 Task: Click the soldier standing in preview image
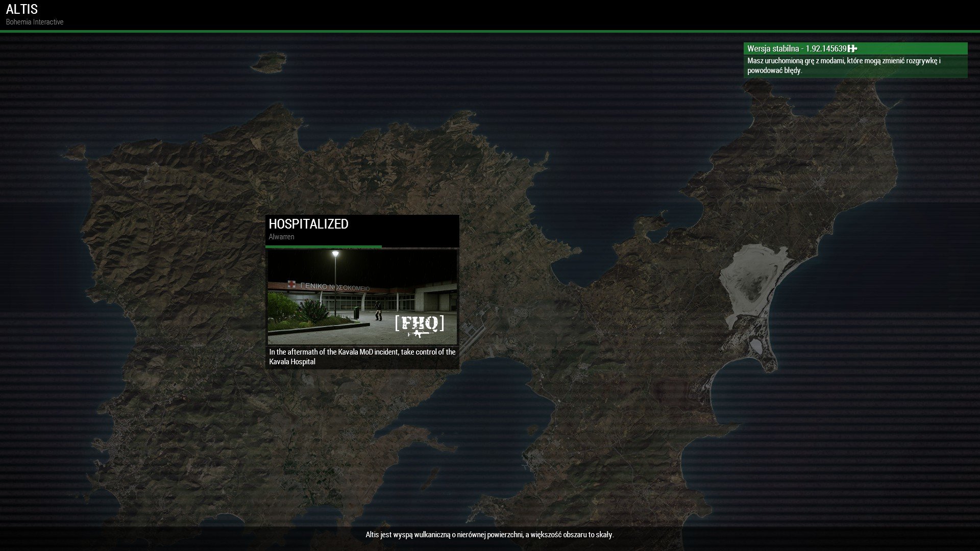[x=378, y=310]
